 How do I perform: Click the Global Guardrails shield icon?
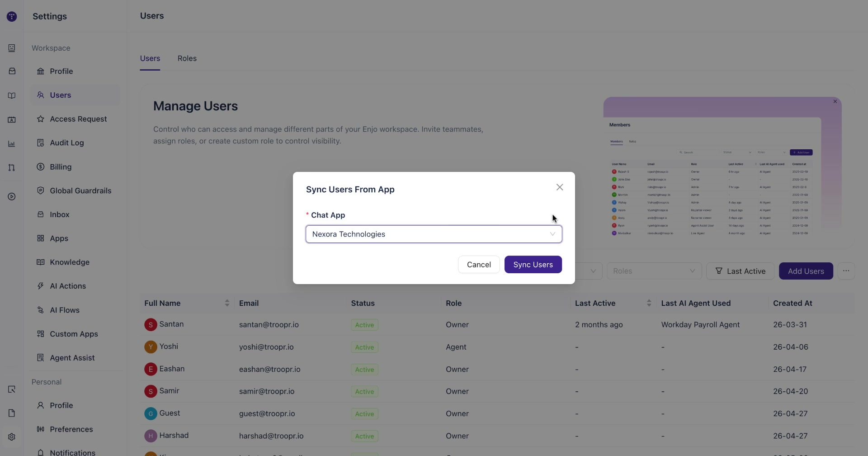click(41, 190)
